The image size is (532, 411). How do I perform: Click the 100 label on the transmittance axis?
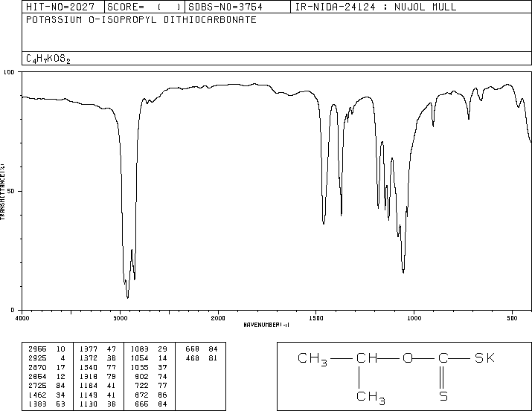9,72
